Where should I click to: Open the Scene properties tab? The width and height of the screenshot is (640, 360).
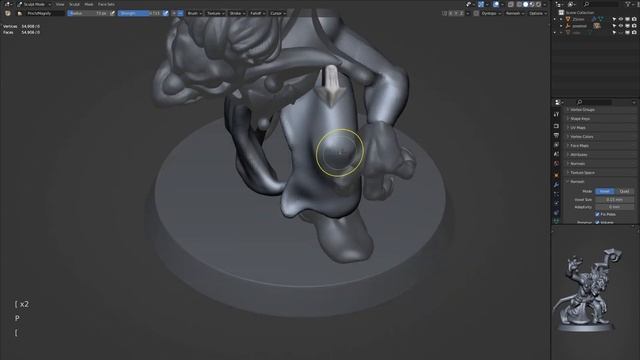(556, 154)
